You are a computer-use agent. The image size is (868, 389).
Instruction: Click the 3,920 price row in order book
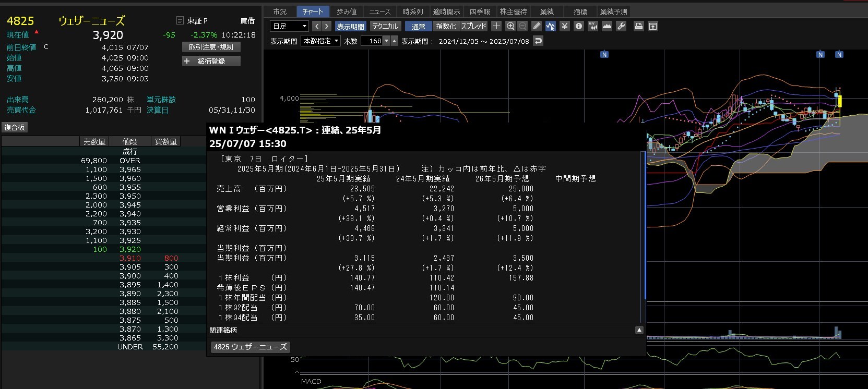coord(130,249)
